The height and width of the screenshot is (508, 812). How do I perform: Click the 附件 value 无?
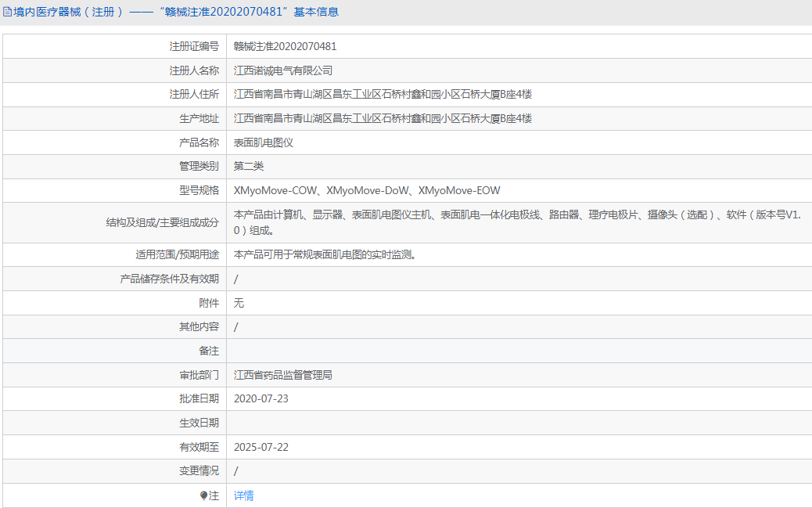click(x=239, y=303)
